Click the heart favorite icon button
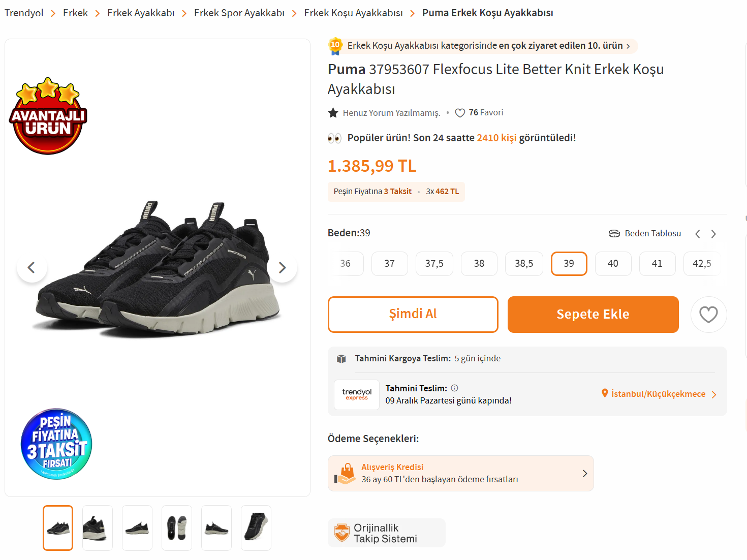Screen dimensions: 747x560 (x=708, y=315)
